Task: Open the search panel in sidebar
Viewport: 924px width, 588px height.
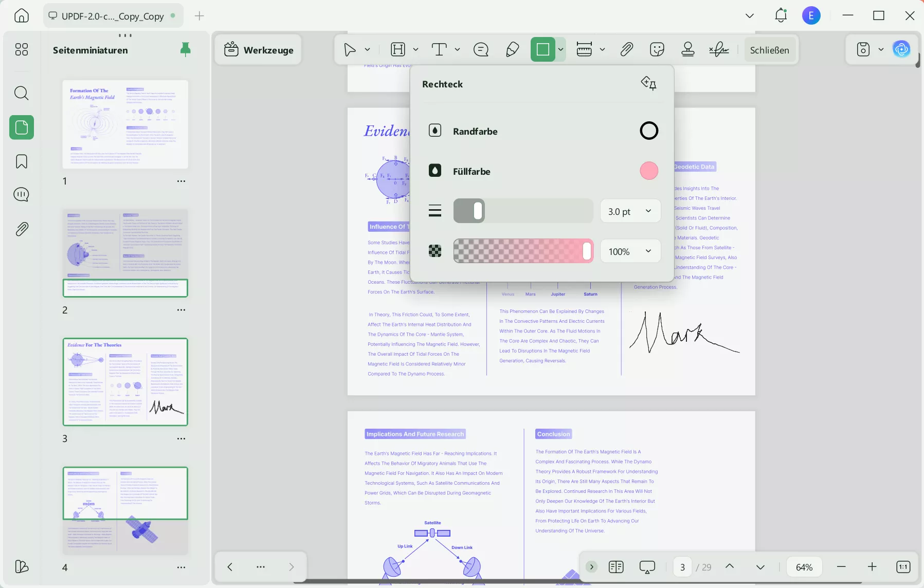Action: (x=22, y=93)
